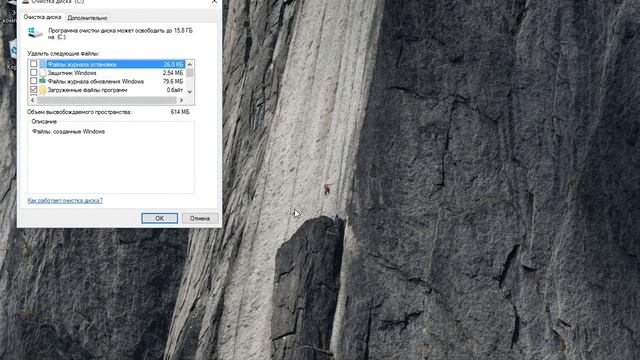The width and height of the screenshot is (640, 360).
Task: Close the Очистка диска dialog window
Action: pos(214,2)
